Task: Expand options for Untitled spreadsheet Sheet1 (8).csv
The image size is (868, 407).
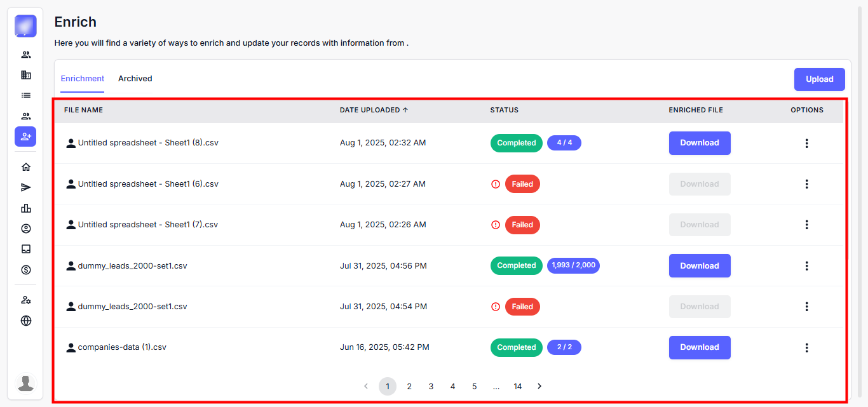Action: pos(806,143)
